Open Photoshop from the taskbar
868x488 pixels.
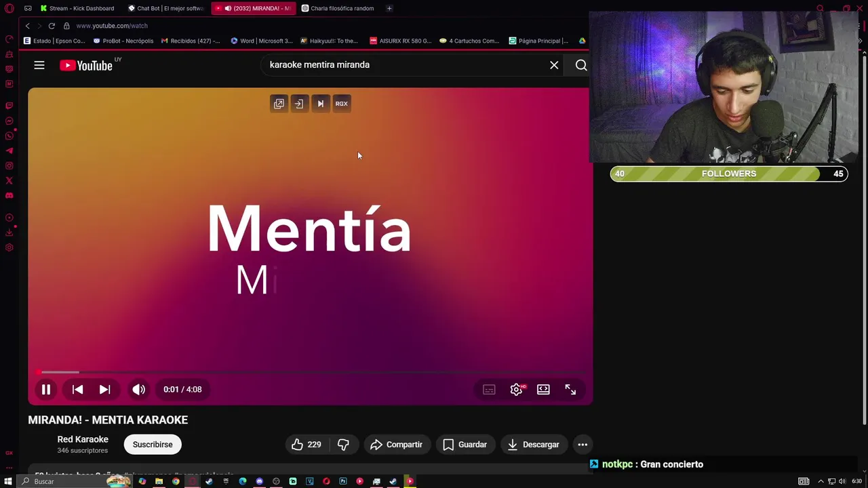[x=343, y=481]
